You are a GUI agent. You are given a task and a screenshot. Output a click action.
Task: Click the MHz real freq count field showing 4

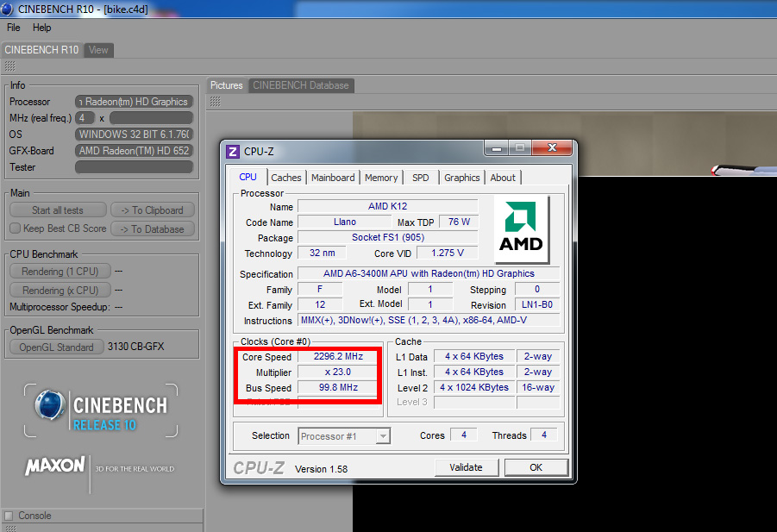(85, 118)
